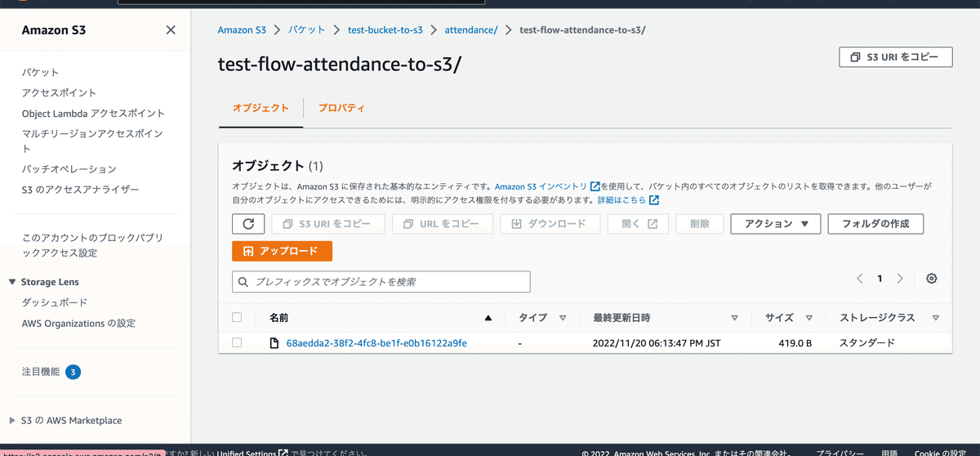Collapse the Storage Lens section
This screenshot has height=456, width=980.
12,282
